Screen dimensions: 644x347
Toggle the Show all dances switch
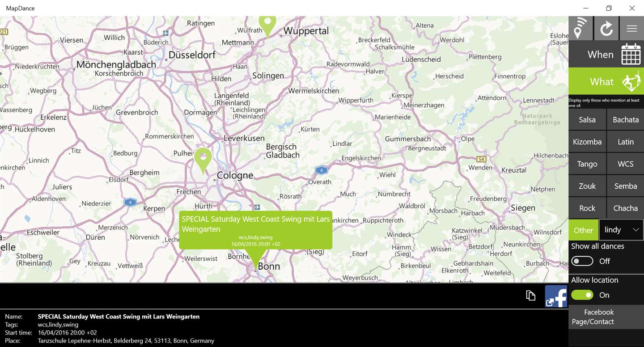point(582,261)
